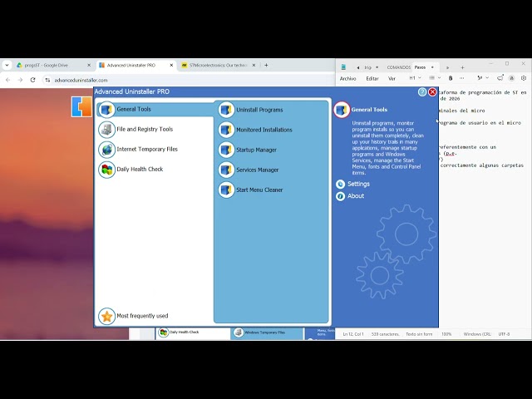The width and height of the screenshot is (532, 399).
Task: Open Notepad Ver menu
Action: 392,78
